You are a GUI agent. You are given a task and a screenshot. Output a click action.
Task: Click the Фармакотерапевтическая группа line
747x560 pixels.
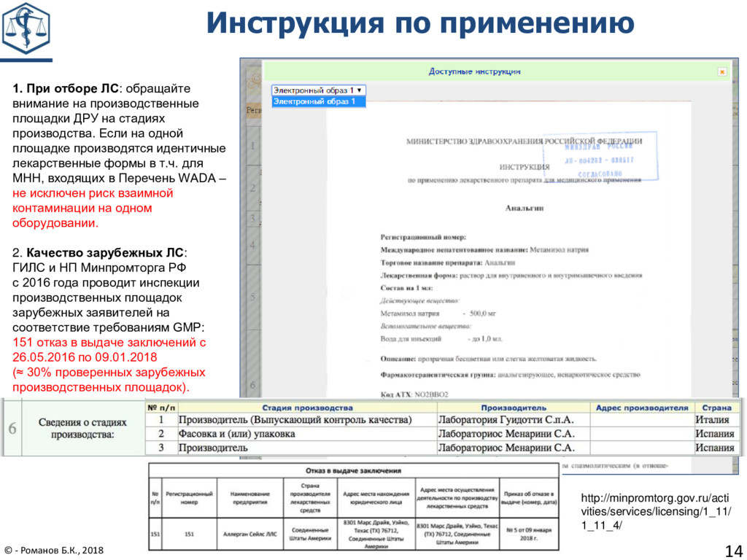click(510, 375)
